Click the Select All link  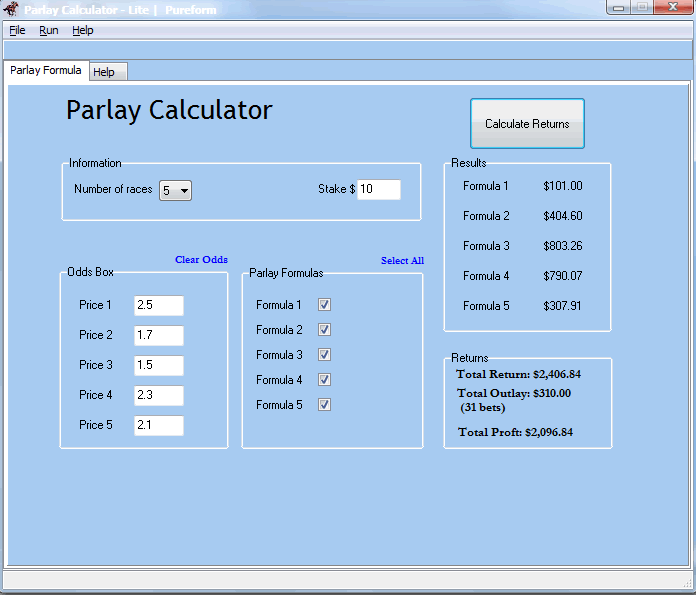(x=402, y=261)
